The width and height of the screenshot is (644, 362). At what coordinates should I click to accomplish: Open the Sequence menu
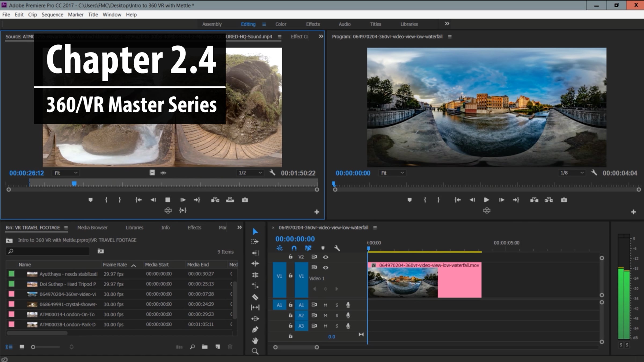tap(52, 14)
